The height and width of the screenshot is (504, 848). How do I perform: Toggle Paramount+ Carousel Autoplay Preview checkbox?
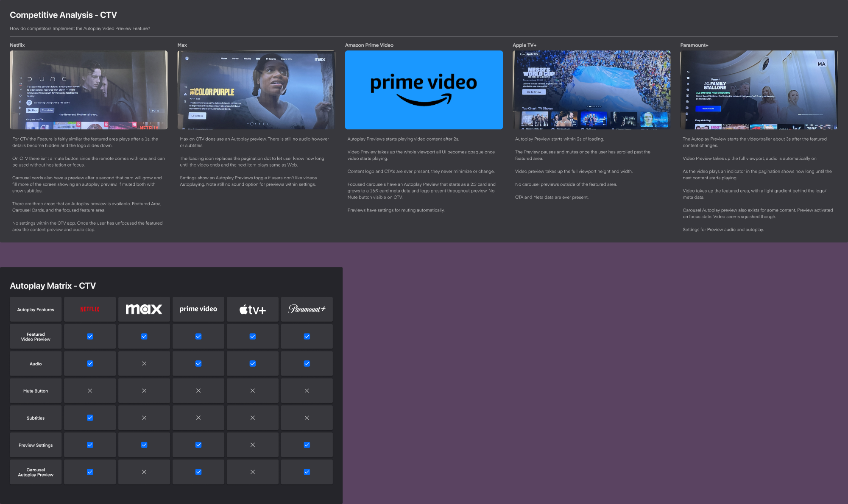coord(307,472)
